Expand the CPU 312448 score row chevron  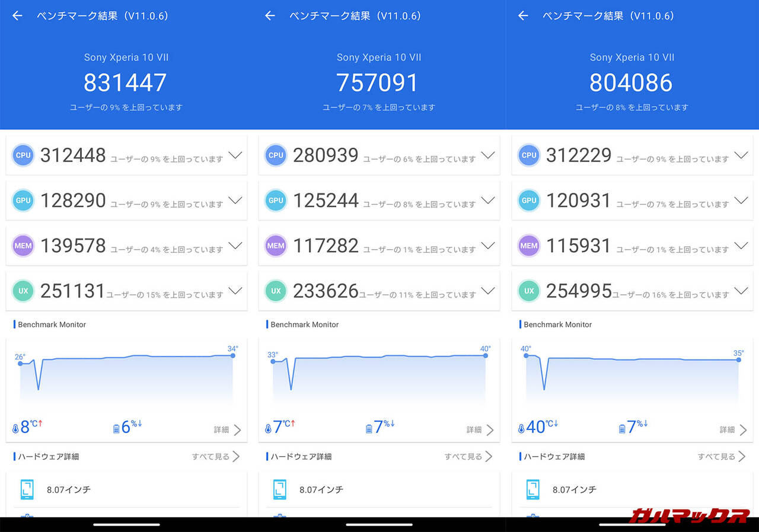(235, 155)
